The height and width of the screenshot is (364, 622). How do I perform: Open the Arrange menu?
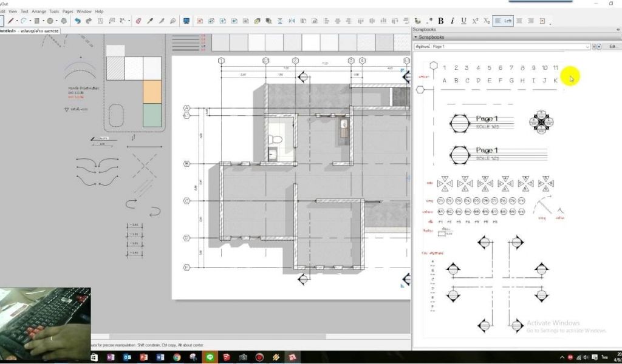(39, 11)
